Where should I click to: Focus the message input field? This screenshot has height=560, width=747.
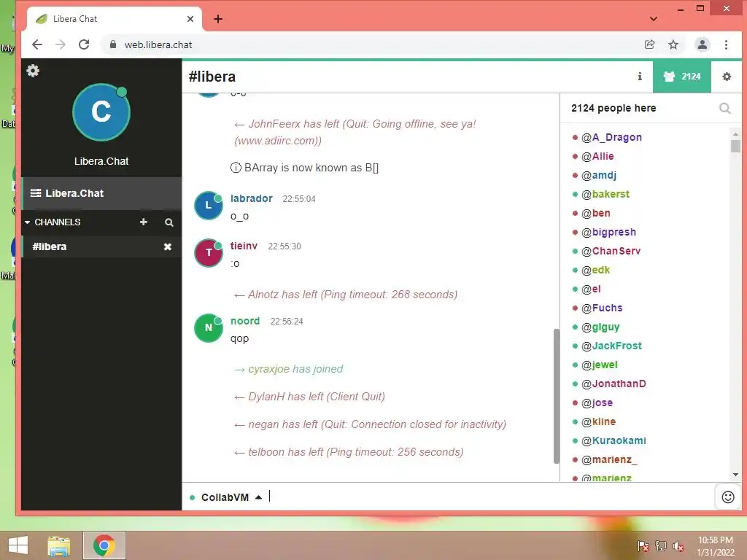point(489,497)
